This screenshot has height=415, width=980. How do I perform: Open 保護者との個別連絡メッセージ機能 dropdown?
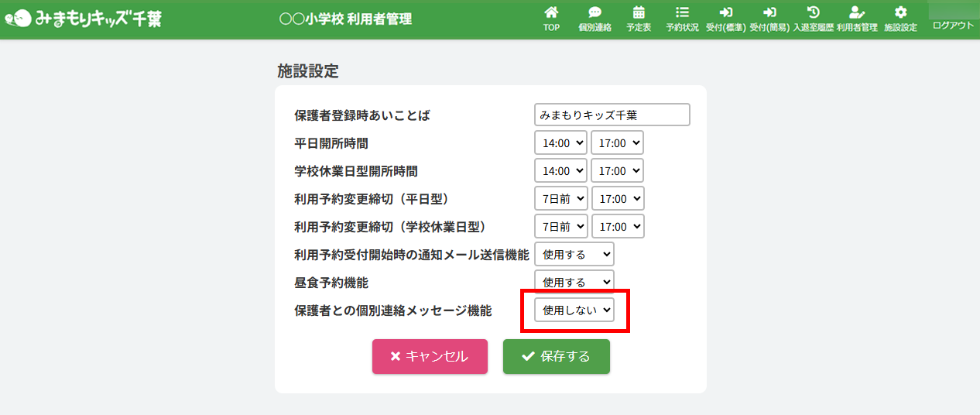(574, 310)
